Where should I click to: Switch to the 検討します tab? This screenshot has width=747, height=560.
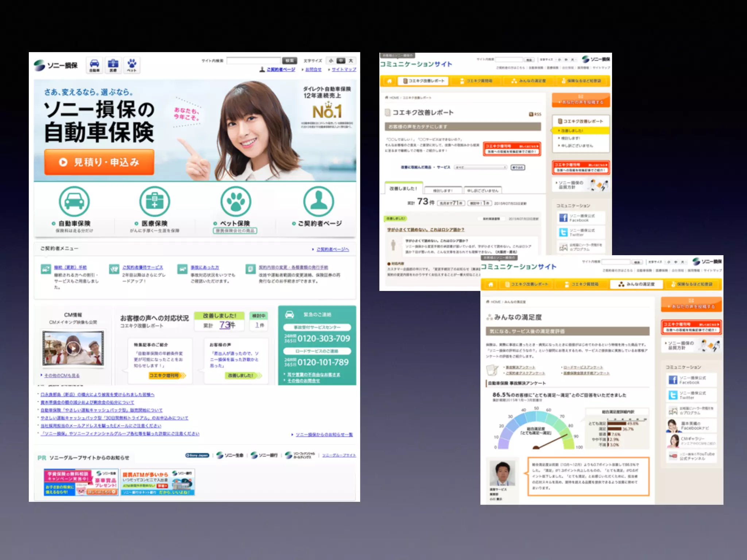tap(442, 191)
